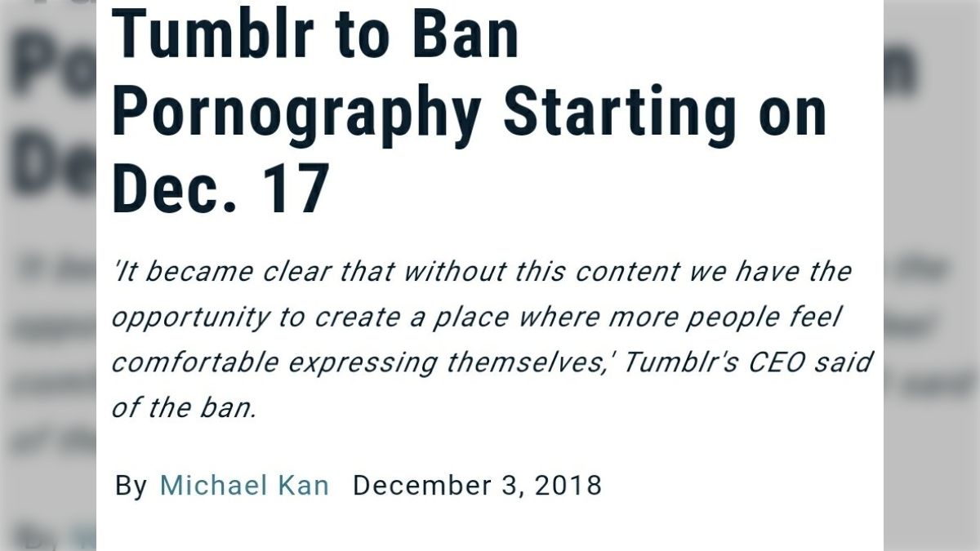Click the year "2018" in the date
The height and width of the screenshot is (551, 980).
click(x=568, y=486)
